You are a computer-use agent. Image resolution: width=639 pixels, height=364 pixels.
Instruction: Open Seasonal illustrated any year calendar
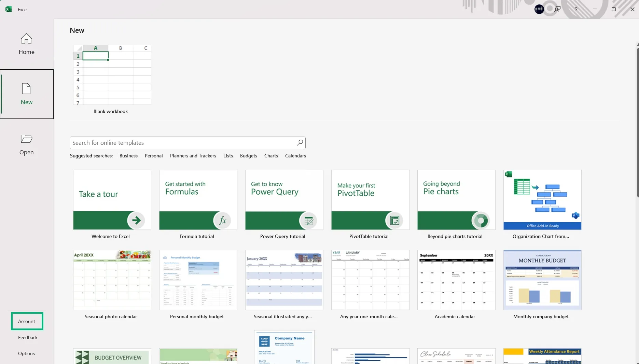coord(284,280)
